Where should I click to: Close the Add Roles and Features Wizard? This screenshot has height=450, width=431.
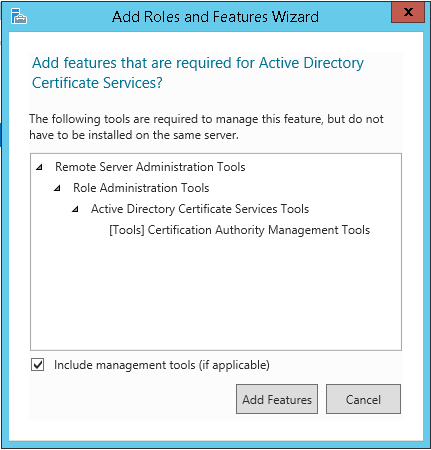[x=408, y=12]
